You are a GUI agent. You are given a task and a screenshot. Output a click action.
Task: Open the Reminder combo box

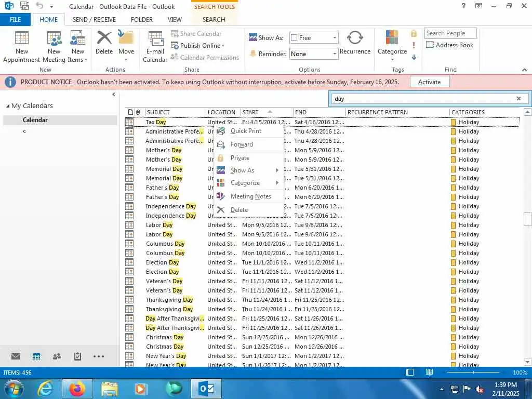point(314,54)
